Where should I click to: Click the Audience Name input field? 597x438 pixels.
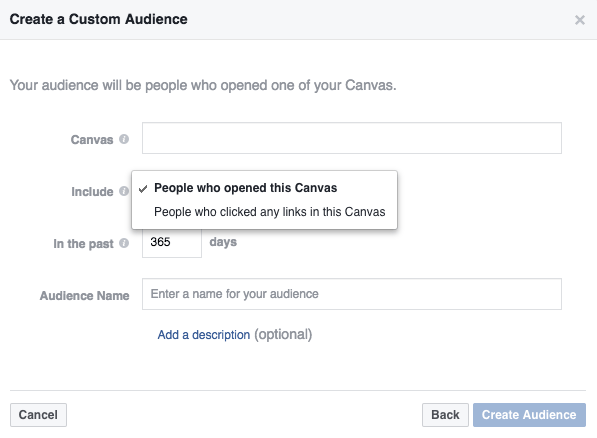pos(352,294)
